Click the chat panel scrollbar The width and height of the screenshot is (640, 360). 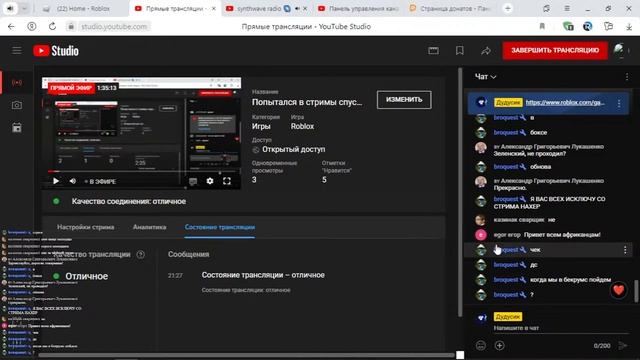[636, 291]
